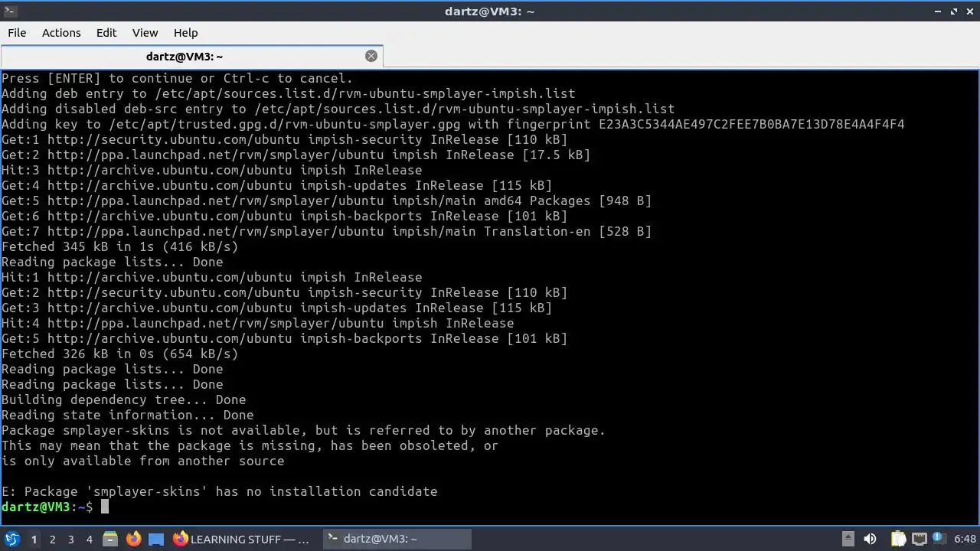980x551 pixels.
Task: Switch to LEARNING STUFF Firefox window
Action: point(243,540)
